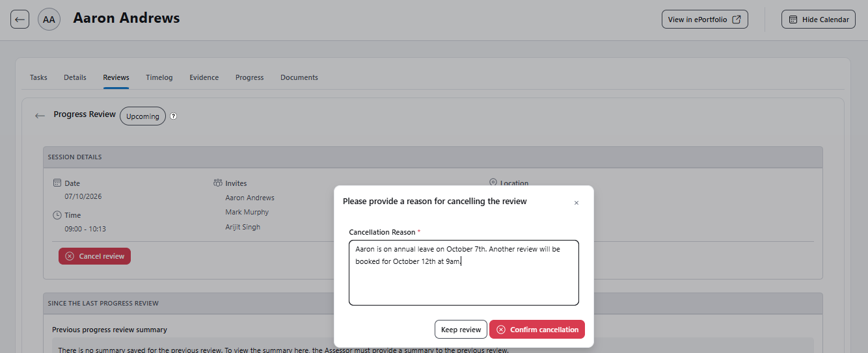Screen dimensions: 868x353
Task: Select the Reviews tab
Action: pos(116,77)
